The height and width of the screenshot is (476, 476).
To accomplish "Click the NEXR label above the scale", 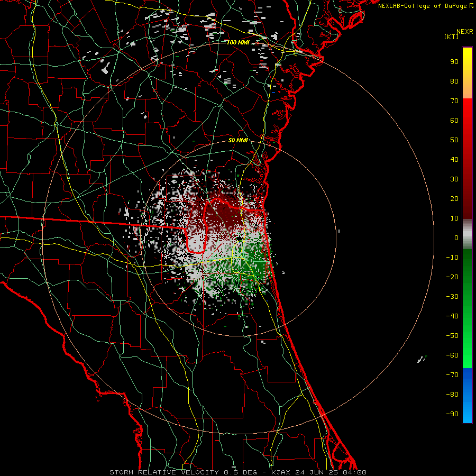I will (x=465, y=32).
